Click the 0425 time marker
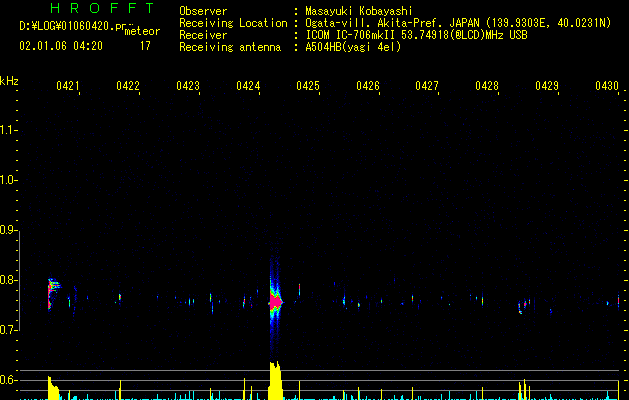 308,86
